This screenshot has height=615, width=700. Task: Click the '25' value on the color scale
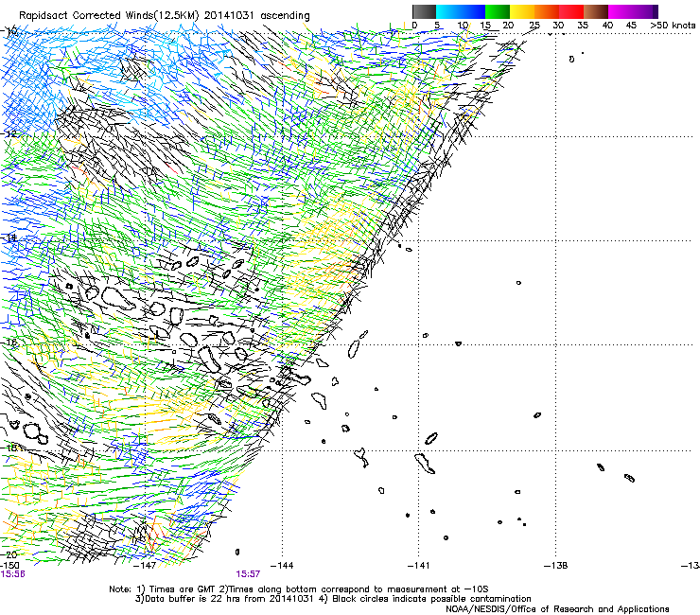click(534, 26)
